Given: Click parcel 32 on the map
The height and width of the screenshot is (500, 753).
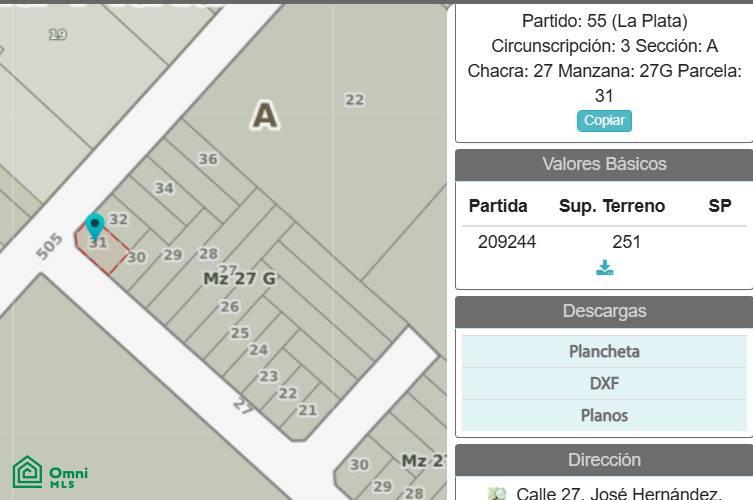Looking at the screenshot, I should [x=119, y=220].
